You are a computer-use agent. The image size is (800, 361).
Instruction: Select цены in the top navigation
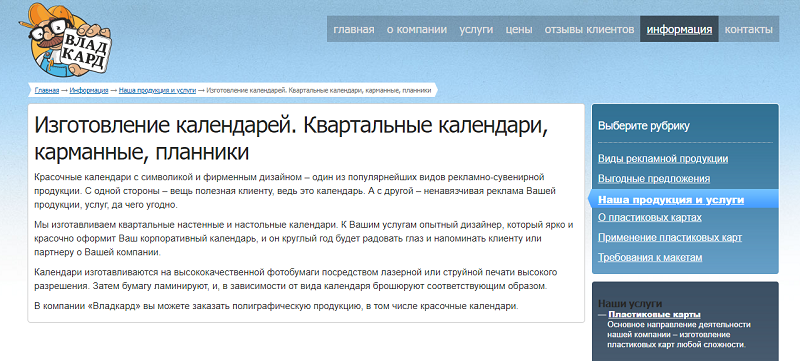point(519,30)
